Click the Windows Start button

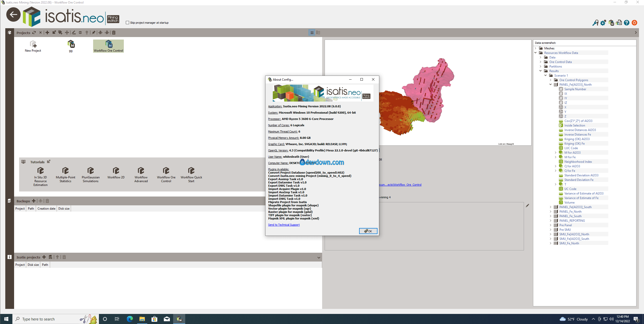pyautogui.click(x=6, y=319)
